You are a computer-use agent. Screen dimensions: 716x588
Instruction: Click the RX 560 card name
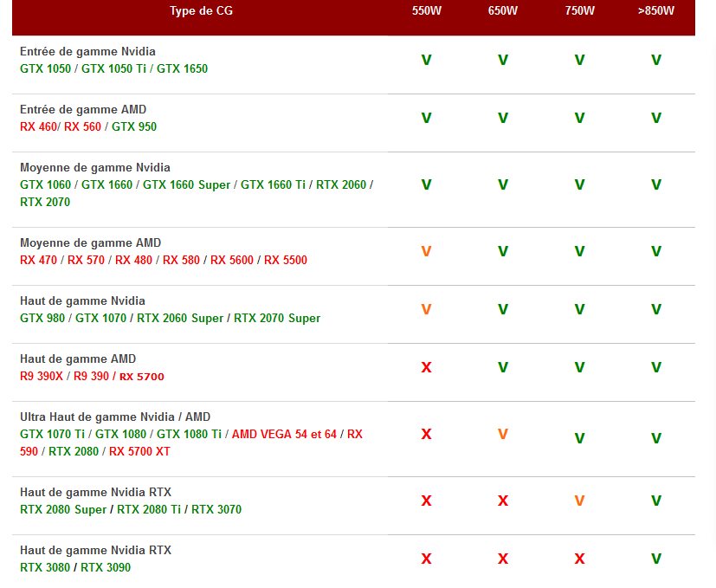coord(82,127)
